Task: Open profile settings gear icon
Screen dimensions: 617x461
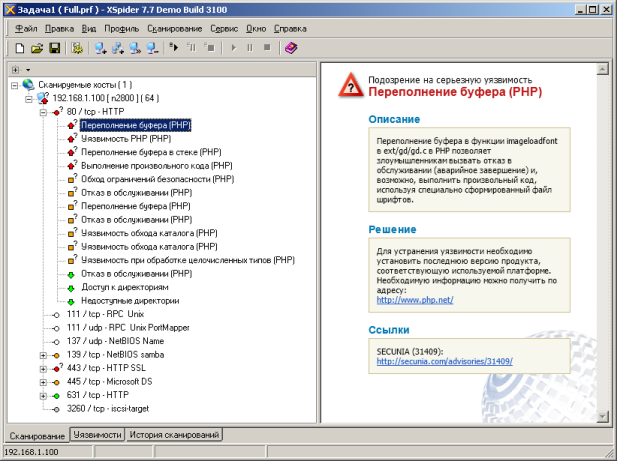Action: 77,48
